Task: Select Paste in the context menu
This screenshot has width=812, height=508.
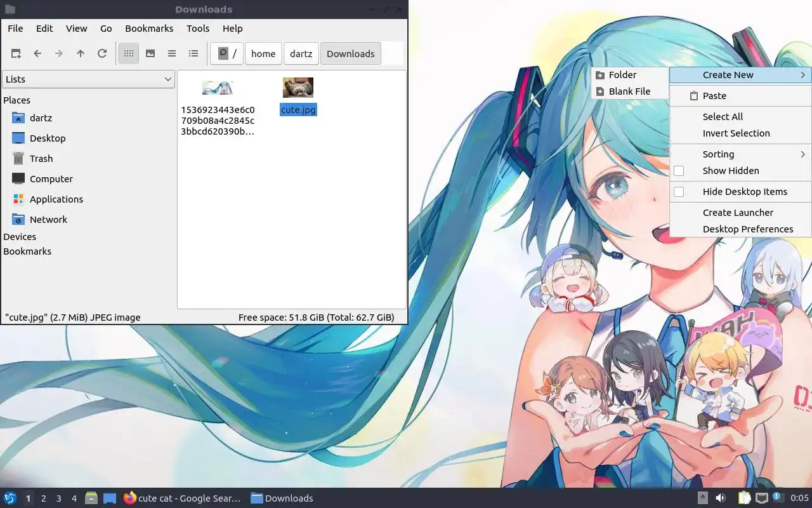Action: click(x=740, y=96)
